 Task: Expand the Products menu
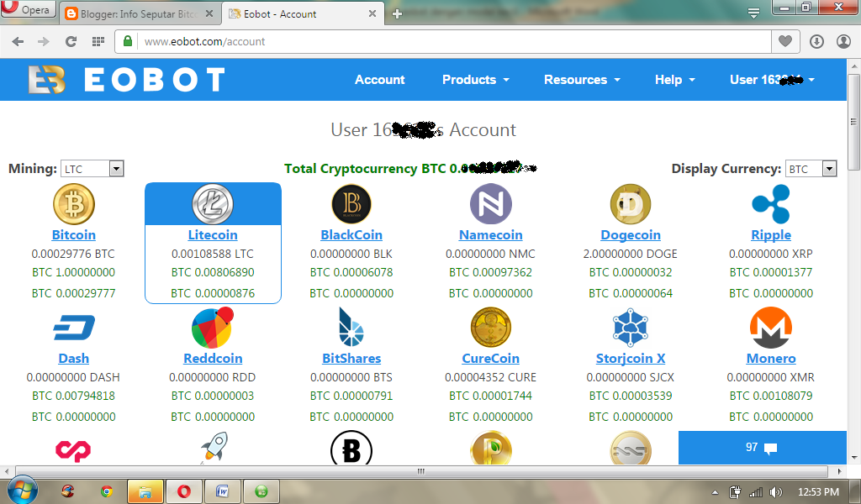476,80
